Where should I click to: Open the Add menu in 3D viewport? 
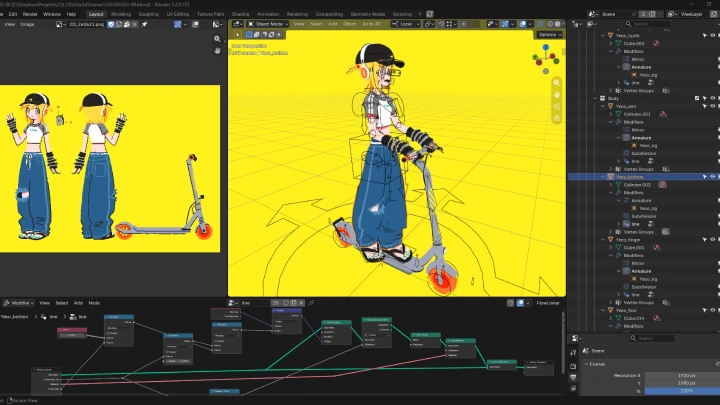pyautogui.click(x=333, y=24)
